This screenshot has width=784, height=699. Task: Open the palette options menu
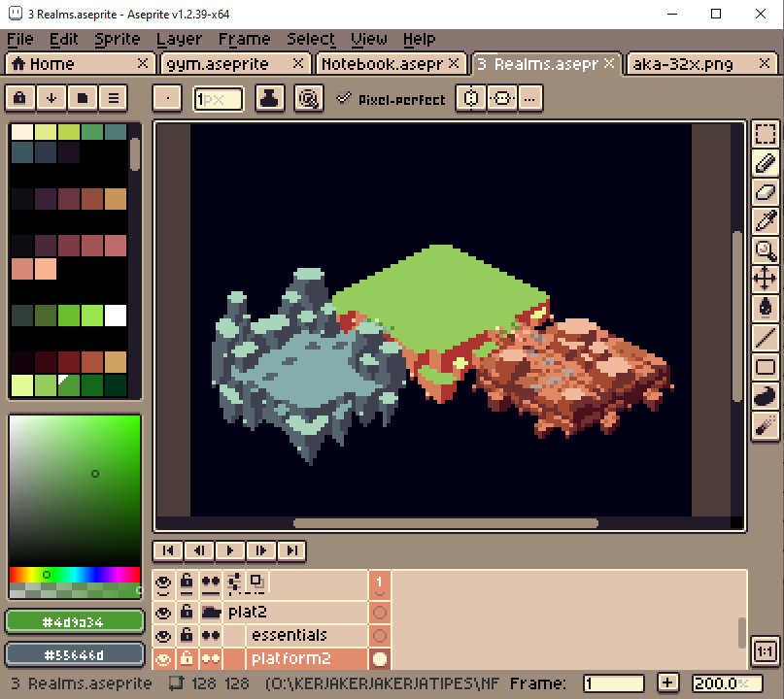tap(113, 98)
